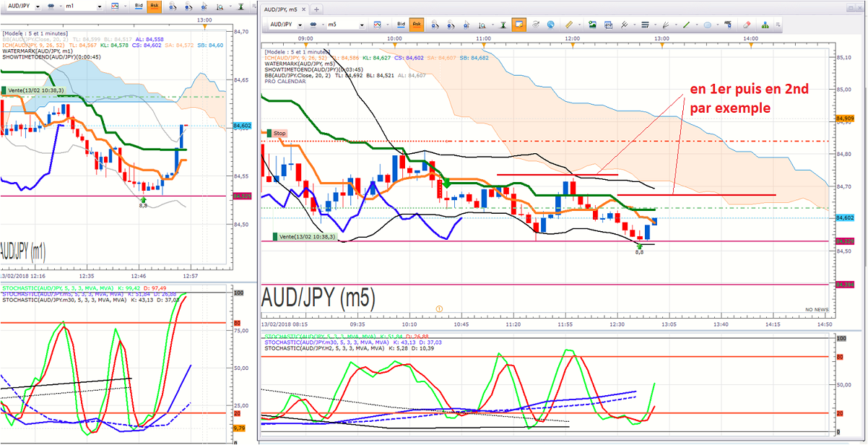Select the green trend line tool
868x445 pixels.
686,25
